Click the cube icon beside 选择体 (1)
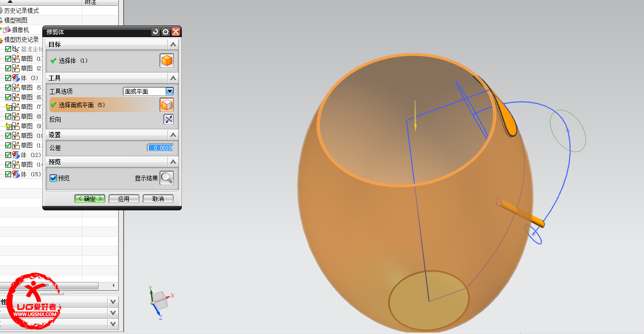This screenshot has width=644, height=334. [166, 61]
